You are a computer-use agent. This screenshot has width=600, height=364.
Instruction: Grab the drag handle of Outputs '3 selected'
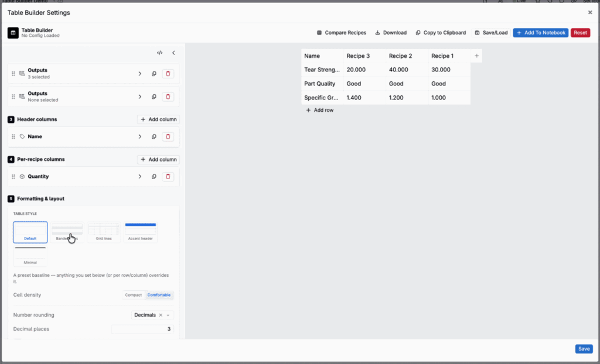(x=13, y=74)
